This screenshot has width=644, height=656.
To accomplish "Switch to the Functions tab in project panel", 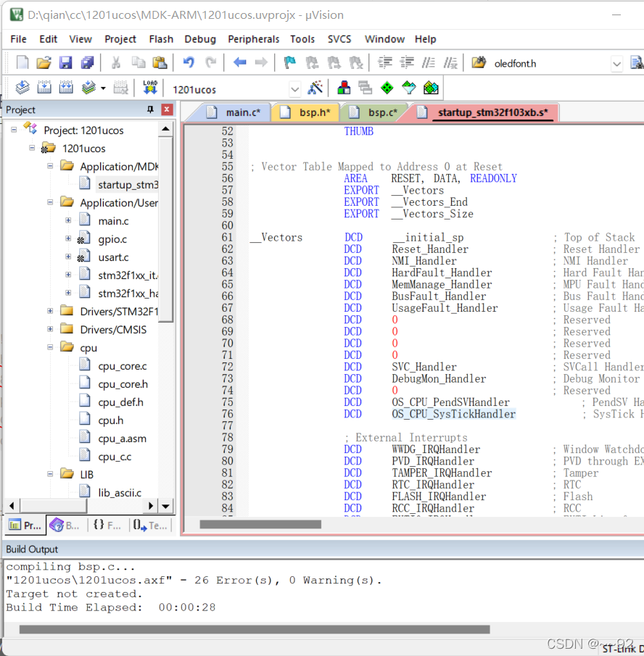I will (107, 526).
